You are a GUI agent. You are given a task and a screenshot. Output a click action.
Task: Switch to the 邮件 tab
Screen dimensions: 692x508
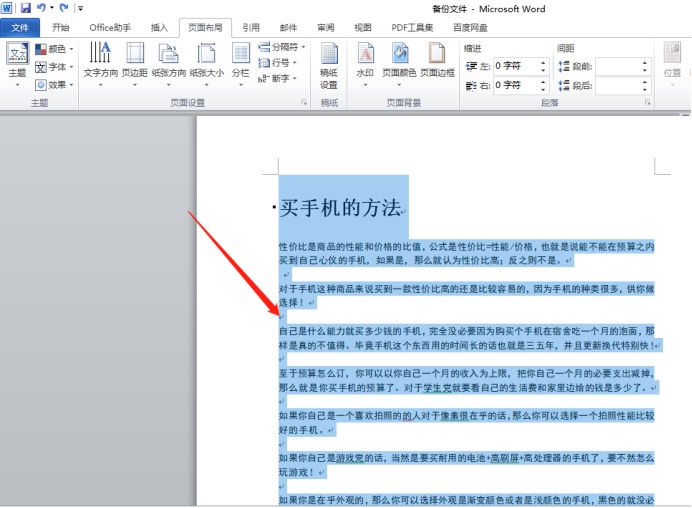tap(288, 28)
